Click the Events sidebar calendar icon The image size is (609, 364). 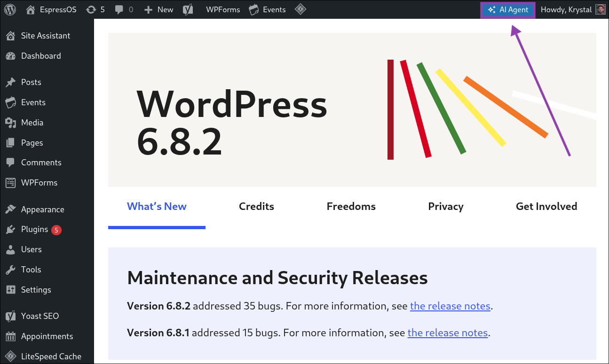[x=10, y=102]
